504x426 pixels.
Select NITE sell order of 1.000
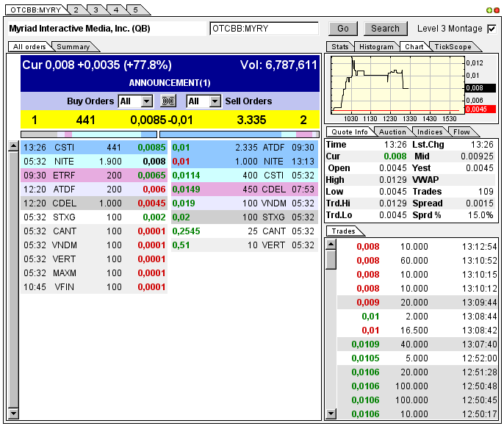(245, 162)
